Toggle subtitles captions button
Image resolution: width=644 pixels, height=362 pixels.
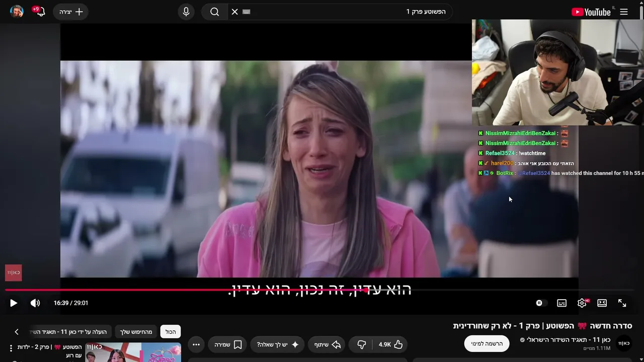(x=562, y=303)
